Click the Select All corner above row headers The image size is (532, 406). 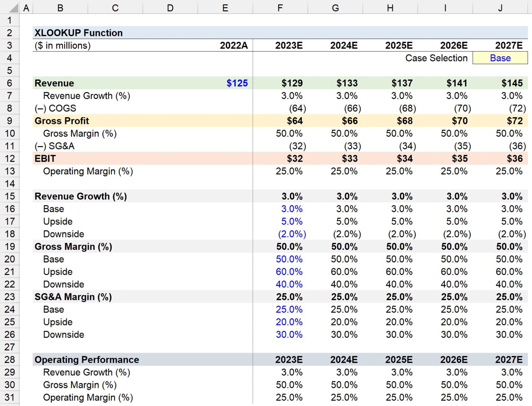coord(14,7)
